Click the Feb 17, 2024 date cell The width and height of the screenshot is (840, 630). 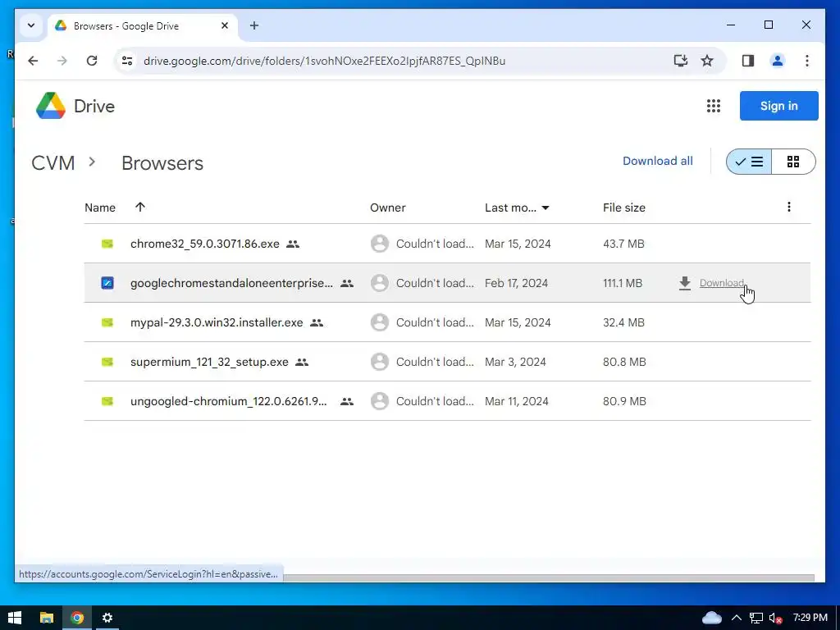pyautogui.click(x=516, y=283)
